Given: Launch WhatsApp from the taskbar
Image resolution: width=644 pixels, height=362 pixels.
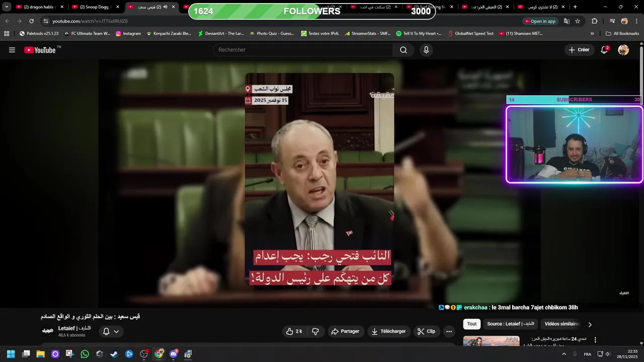Looking at the screenshot, I should click(85, 354).
